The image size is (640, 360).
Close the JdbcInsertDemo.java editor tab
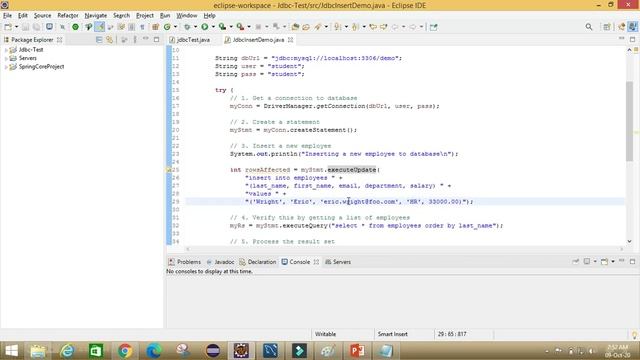291,40
